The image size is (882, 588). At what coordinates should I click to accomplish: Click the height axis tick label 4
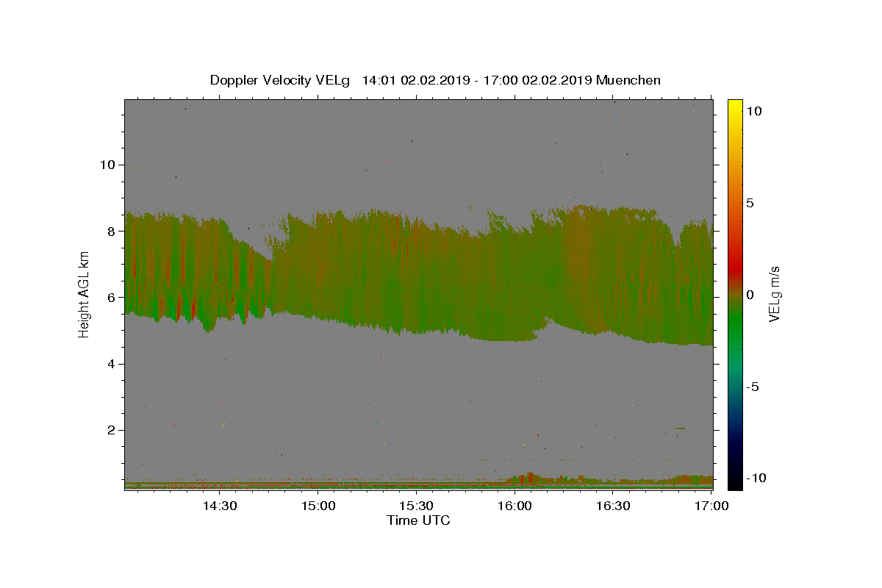(112, 364)
